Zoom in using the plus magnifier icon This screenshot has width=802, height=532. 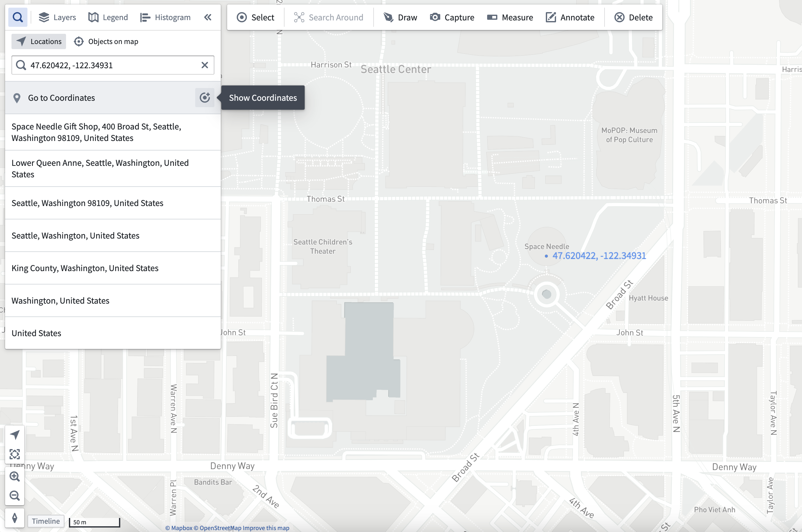coord(15,477)
